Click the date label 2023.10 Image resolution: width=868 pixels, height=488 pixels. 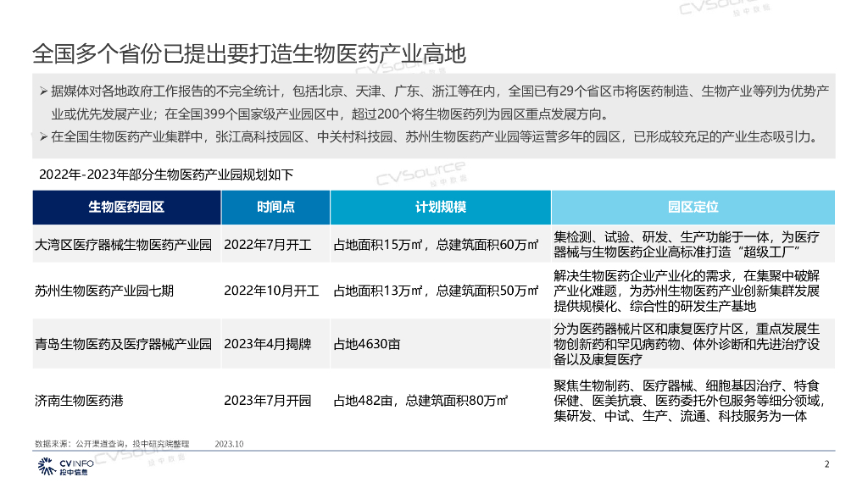pos(229,444)
